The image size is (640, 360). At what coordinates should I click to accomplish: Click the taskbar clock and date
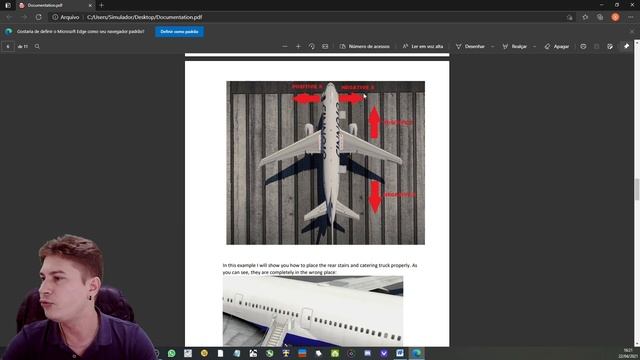click(629, 353)
